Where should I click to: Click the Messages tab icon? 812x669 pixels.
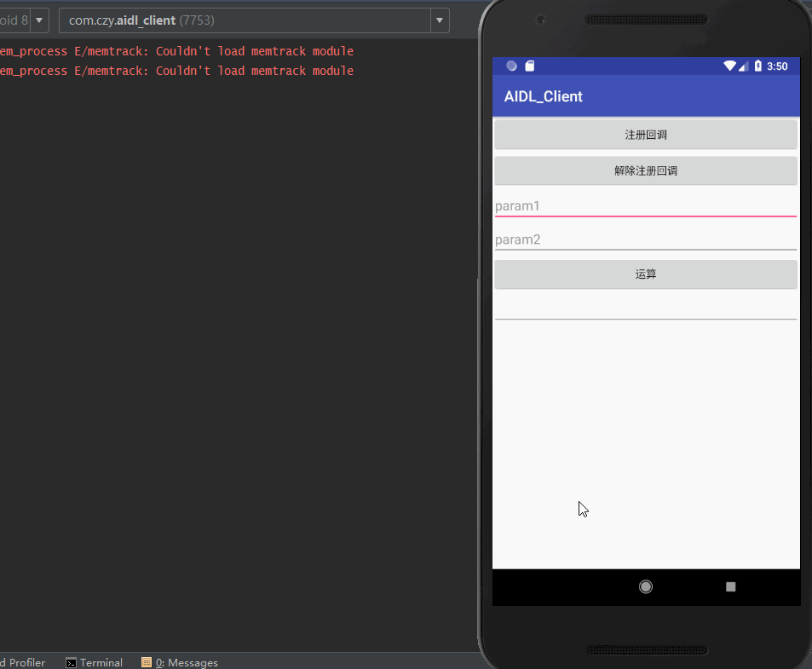coord(147,662)
